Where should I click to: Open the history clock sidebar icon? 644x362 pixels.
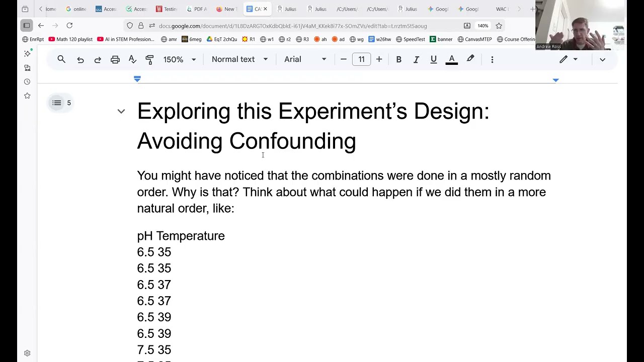(27, 81)
